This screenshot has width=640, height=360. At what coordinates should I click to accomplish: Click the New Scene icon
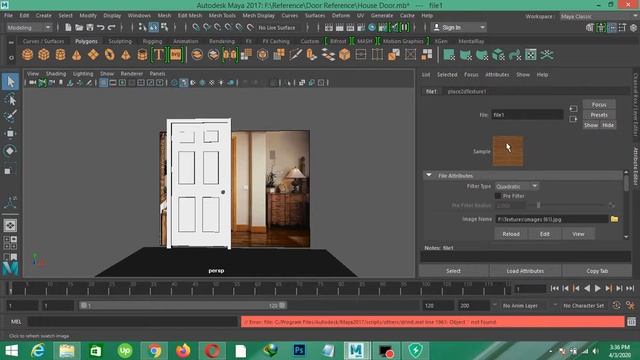(68, 27)
